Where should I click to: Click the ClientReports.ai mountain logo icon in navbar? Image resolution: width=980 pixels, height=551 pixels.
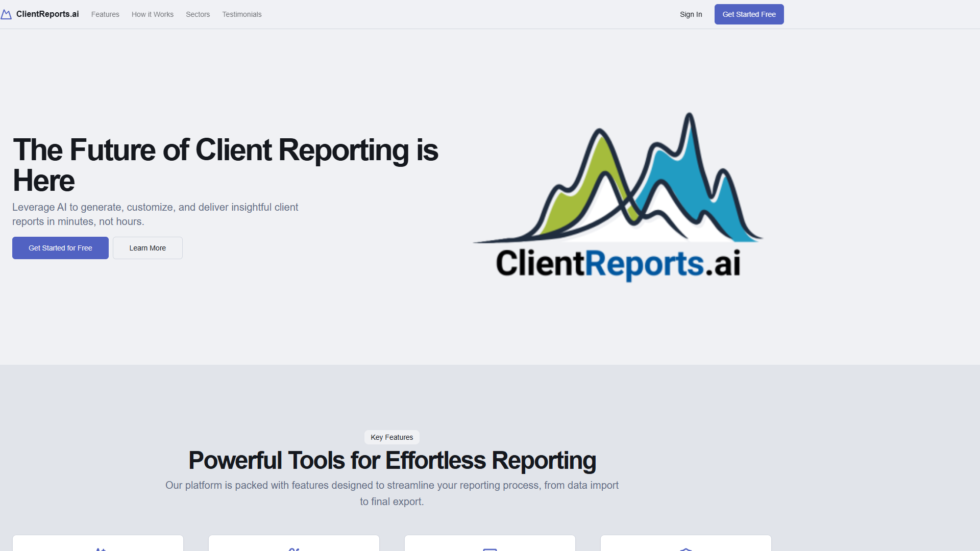pyautogui.click(x=6, y=14)
